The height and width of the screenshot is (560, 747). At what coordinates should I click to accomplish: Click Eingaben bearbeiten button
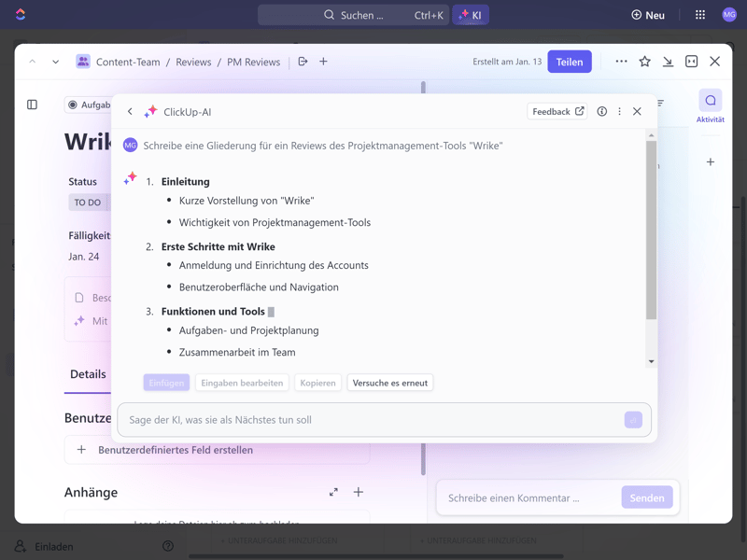[242, 383]
